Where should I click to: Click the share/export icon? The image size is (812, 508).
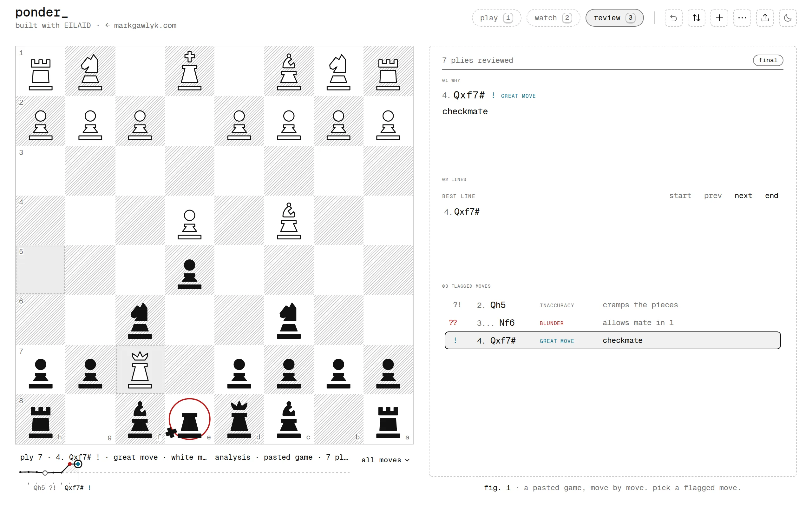click(x=765, y=18)
